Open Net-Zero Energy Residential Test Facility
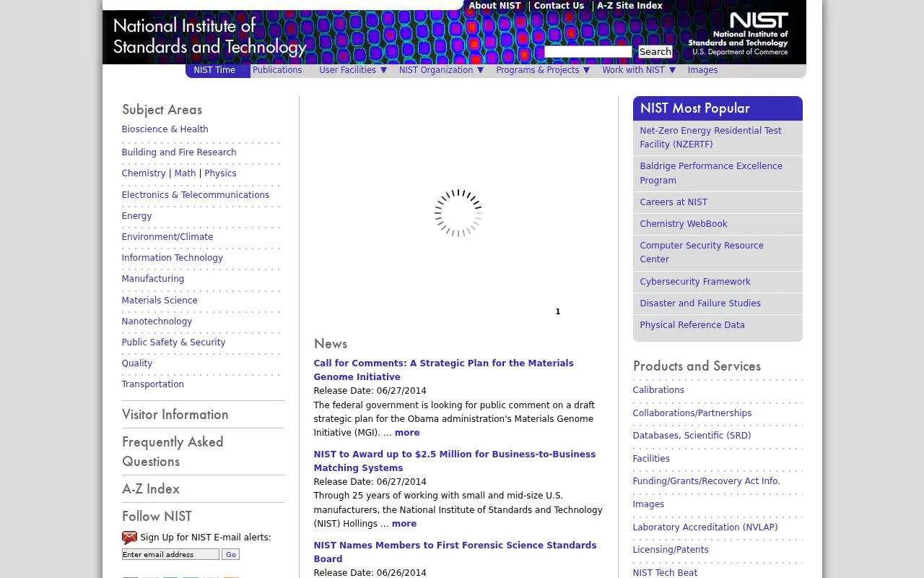This screenshot has width=924, height=578. [710, 137]
